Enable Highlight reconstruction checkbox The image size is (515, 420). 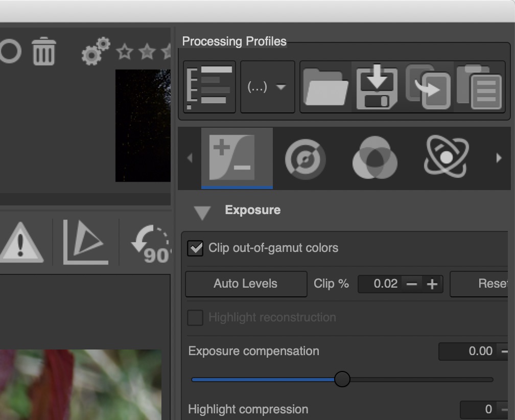195,317
